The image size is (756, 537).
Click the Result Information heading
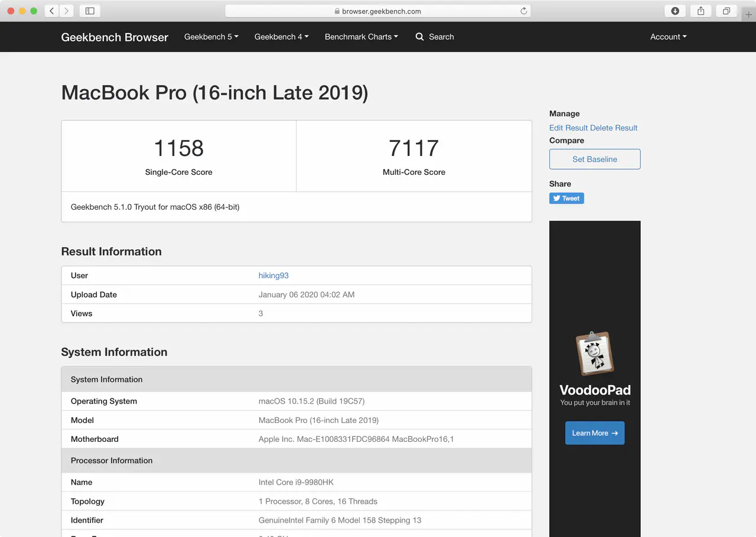[112, 252]
